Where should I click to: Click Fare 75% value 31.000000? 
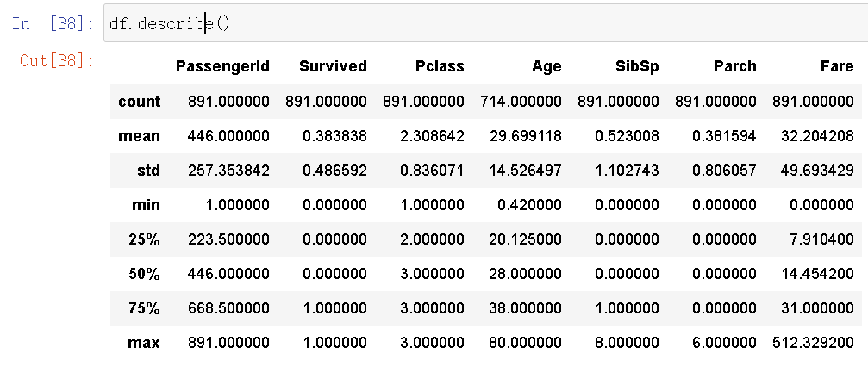click(818, 308)
